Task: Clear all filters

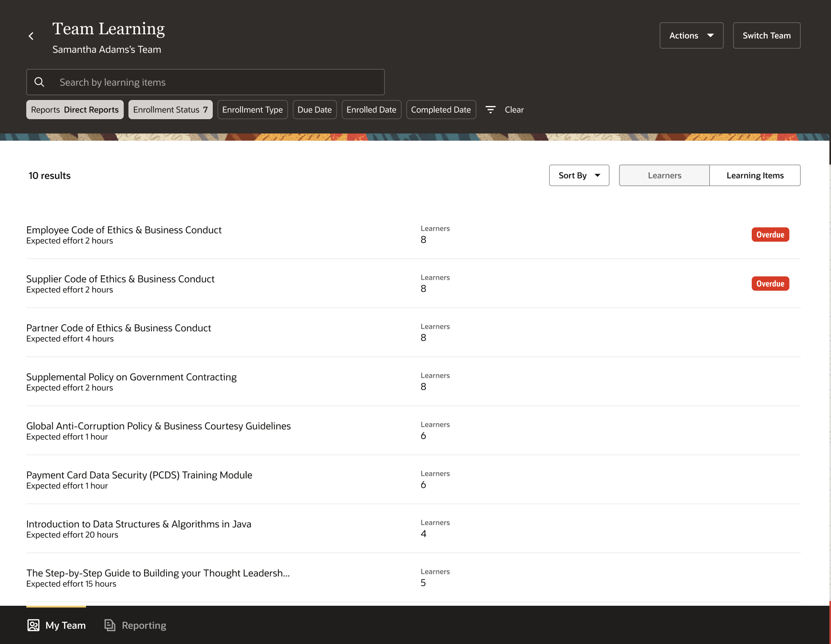Action: (x=514, y=110)
